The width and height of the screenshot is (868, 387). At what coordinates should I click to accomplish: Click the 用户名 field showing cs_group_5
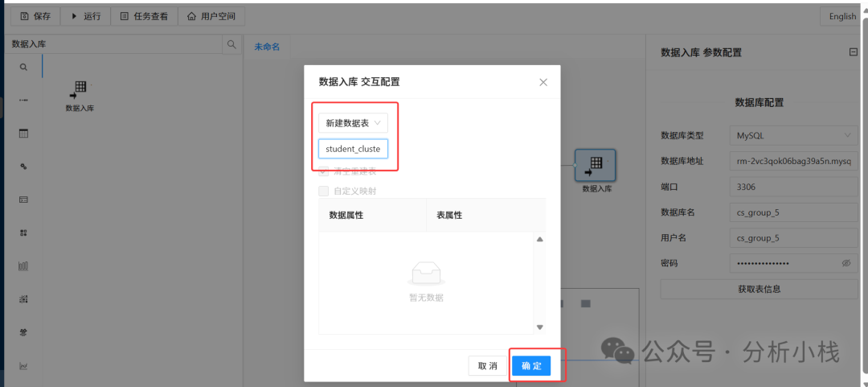794,238
